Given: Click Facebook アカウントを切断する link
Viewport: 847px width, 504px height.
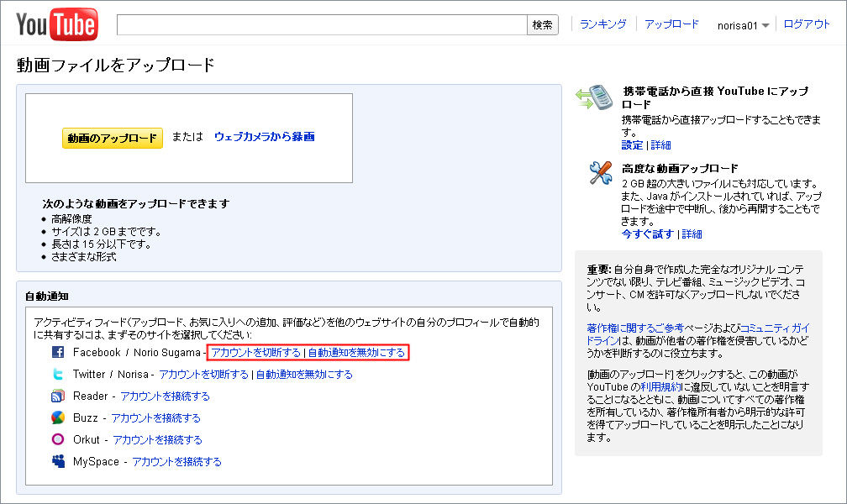Looking at the screenshot, I should 255,353.
